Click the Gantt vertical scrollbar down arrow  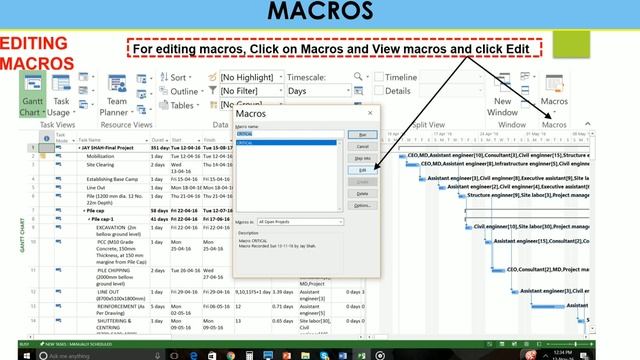[592, 329]
